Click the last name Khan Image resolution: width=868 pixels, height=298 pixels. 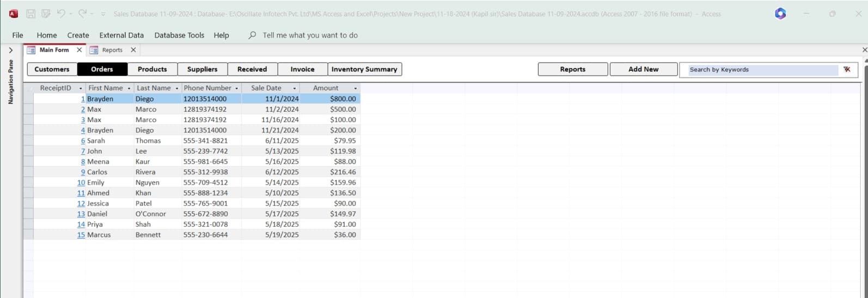pyautogui.click(x=143, y=193)
